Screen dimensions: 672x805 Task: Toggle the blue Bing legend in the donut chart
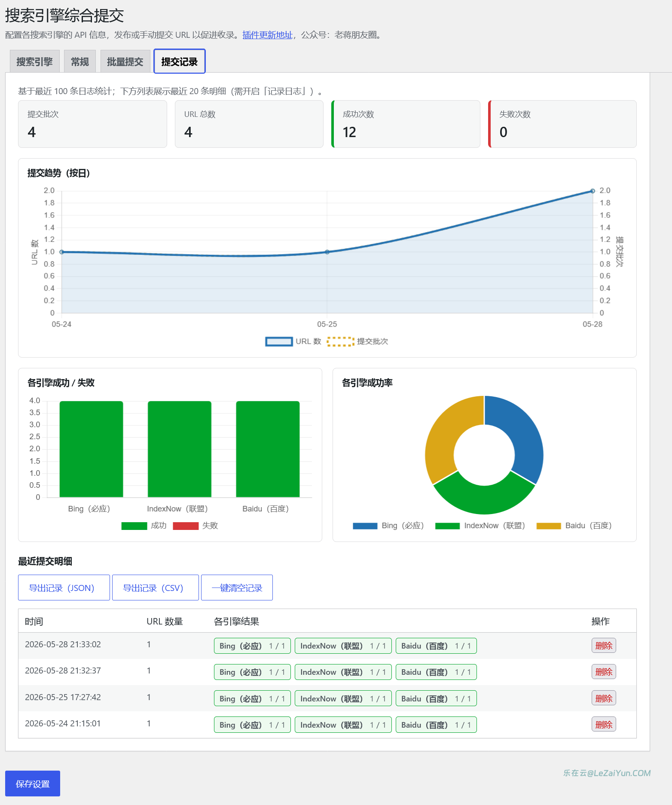pyautogui.click(x=365, y=526)
